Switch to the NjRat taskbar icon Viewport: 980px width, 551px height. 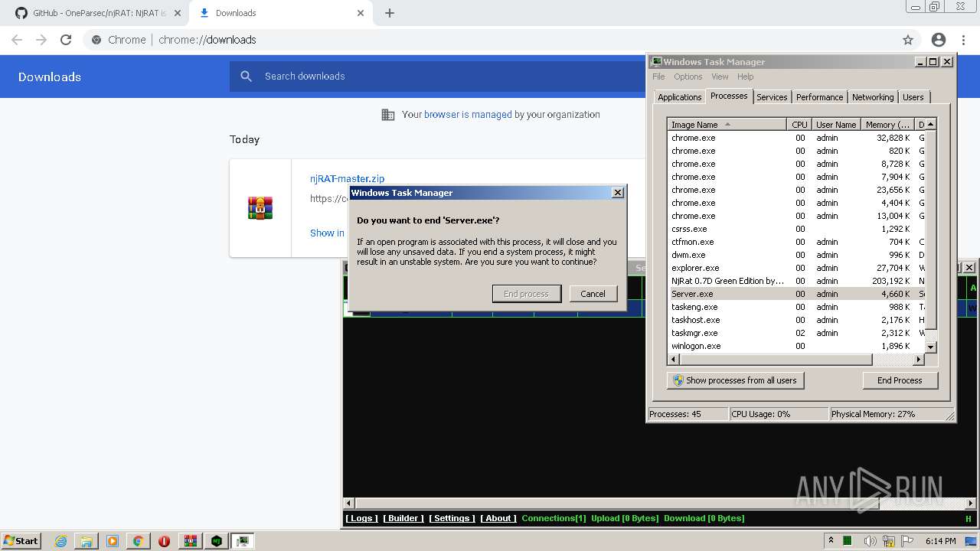click(217, 541)
